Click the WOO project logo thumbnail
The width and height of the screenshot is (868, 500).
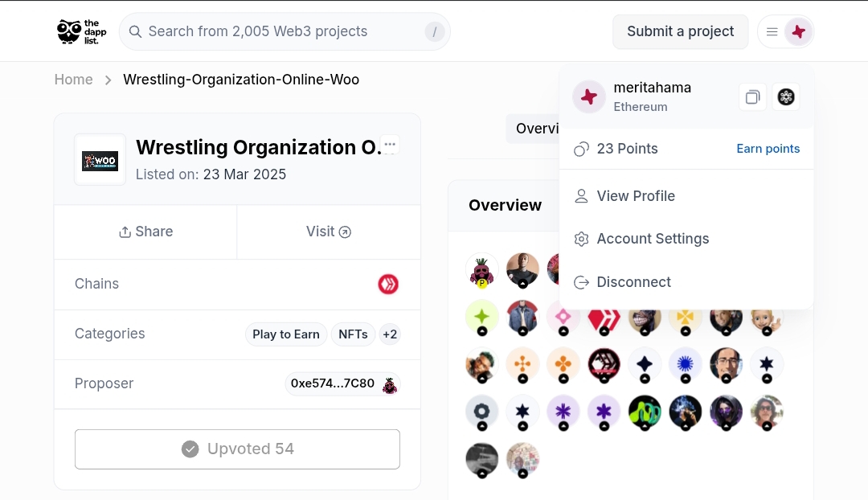(x=100, y=160)
